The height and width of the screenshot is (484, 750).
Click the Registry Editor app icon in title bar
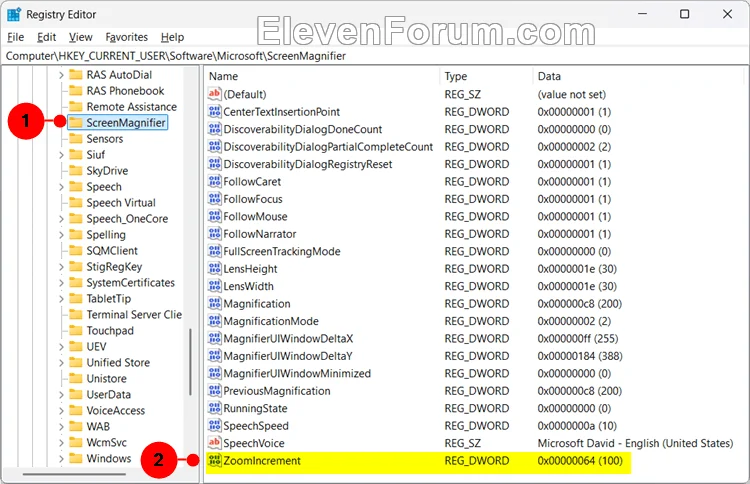click(13, 15)
